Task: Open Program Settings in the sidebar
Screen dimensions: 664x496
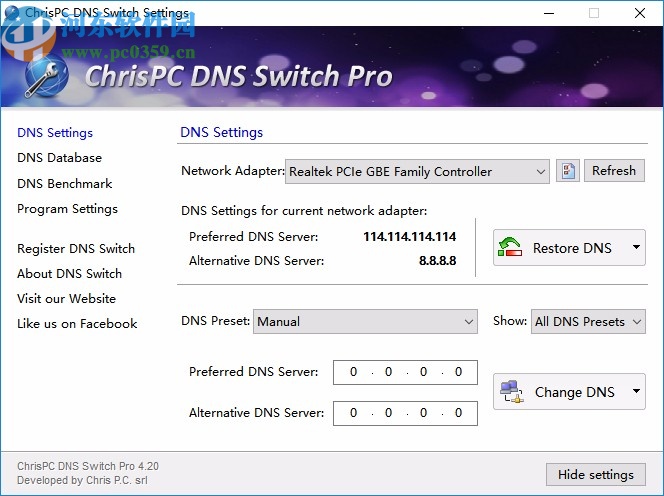Action: click(x=67, y=209)
